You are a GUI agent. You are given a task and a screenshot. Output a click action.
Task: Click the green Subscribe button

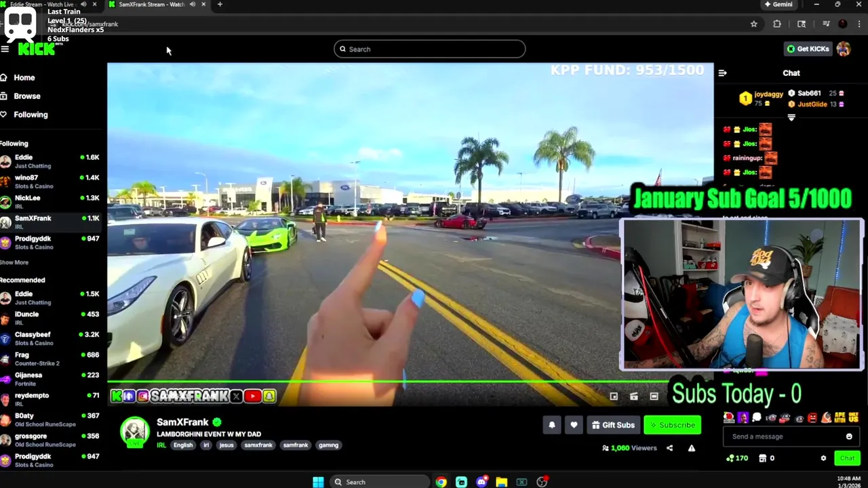[x=672, y=425]
